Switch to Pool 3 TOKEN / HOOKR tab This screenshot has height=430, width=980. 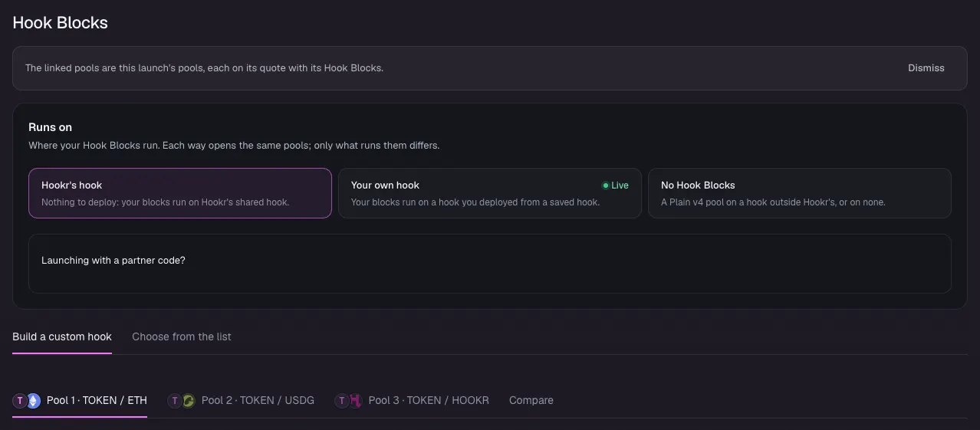[412, 400]
